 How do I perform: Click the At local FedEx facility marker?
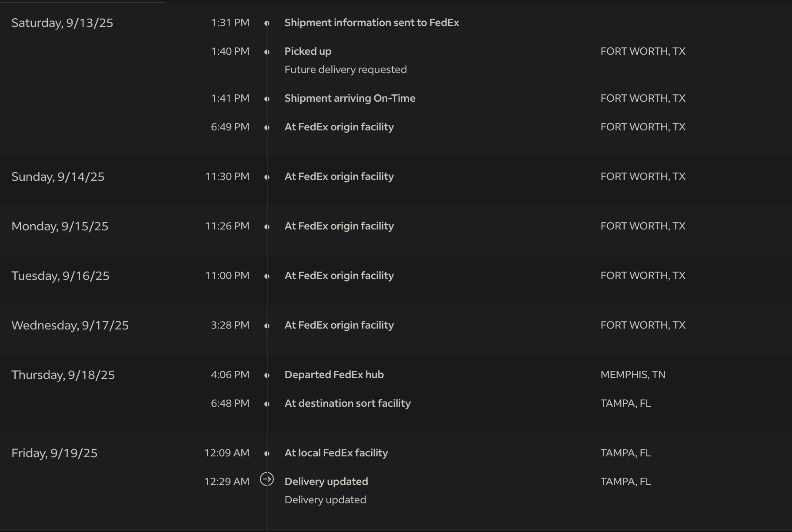(267, 454)
